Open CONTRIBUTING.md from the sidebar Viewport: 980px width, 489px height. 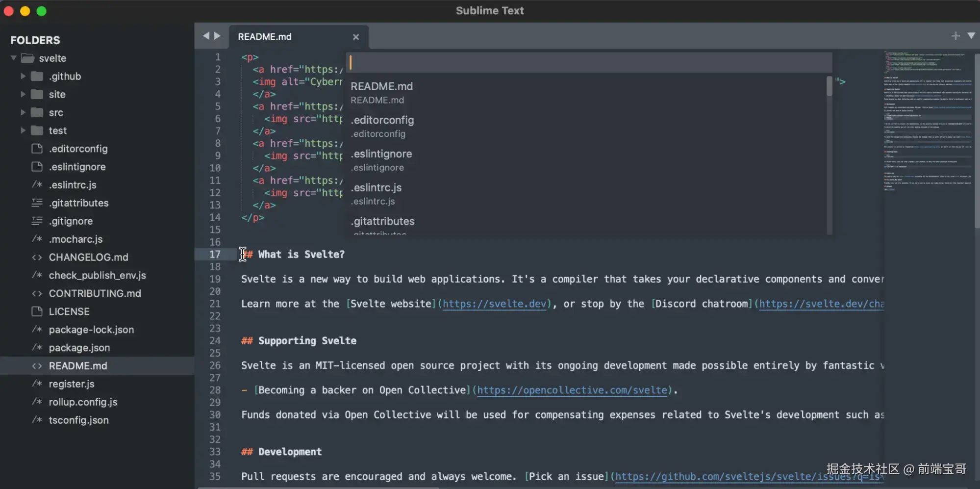[x=94, y=293]
